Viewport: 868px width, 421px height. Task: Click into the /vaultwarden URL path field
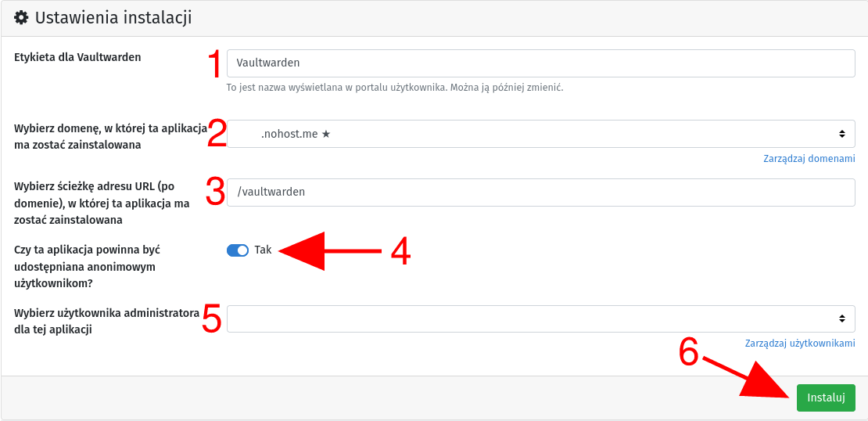point(540,192)
